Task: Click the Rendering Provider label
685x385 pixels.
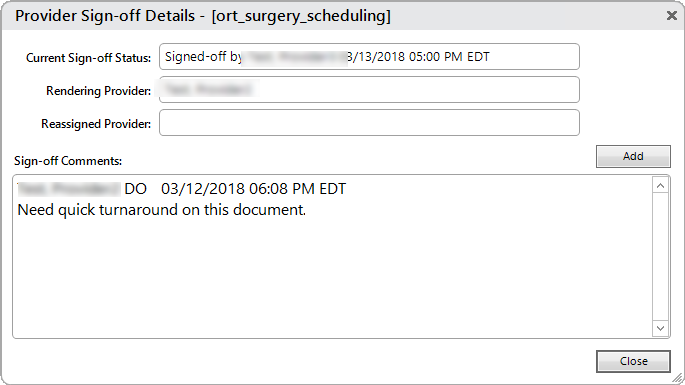Action: (98, 91)
